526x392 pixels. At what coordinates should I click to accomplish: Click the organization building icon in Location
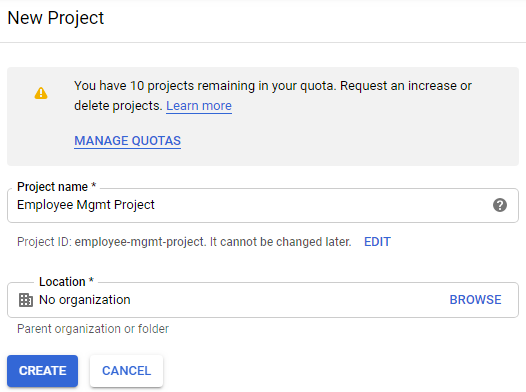[x=25, y=300]
